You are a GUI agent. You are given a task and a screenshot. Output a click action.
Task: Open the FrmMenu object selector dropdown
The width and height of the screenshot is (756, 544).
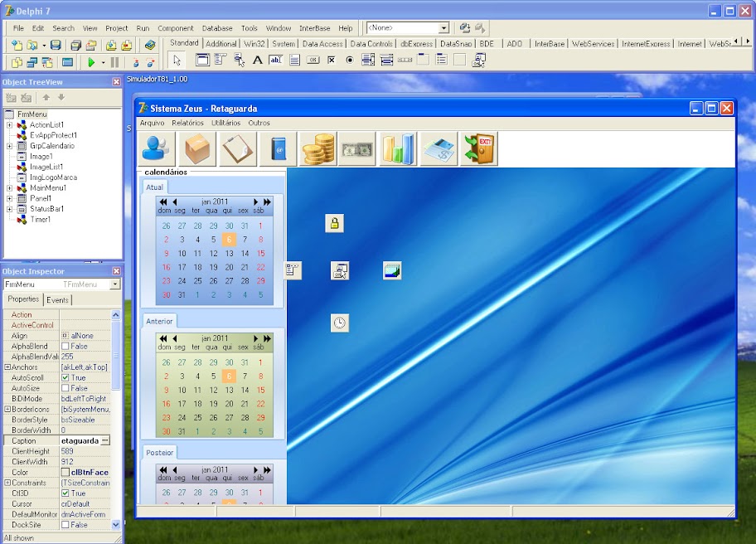click(114, 284)
